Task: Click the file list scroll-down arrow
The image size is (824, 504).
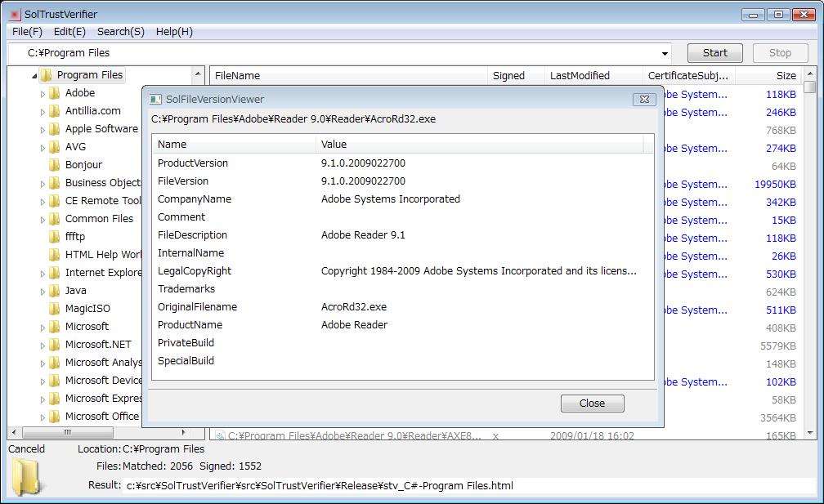Action: [810, 433]
